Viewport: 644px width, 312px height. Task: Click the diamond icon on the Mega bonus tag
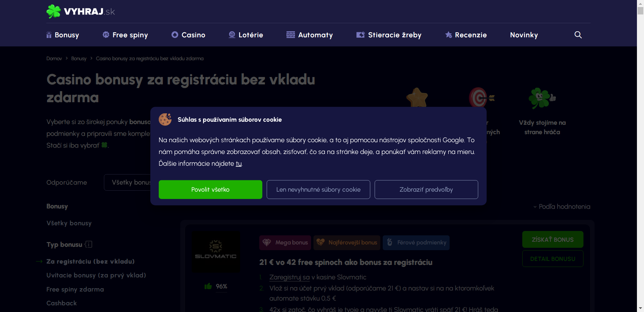267,242
